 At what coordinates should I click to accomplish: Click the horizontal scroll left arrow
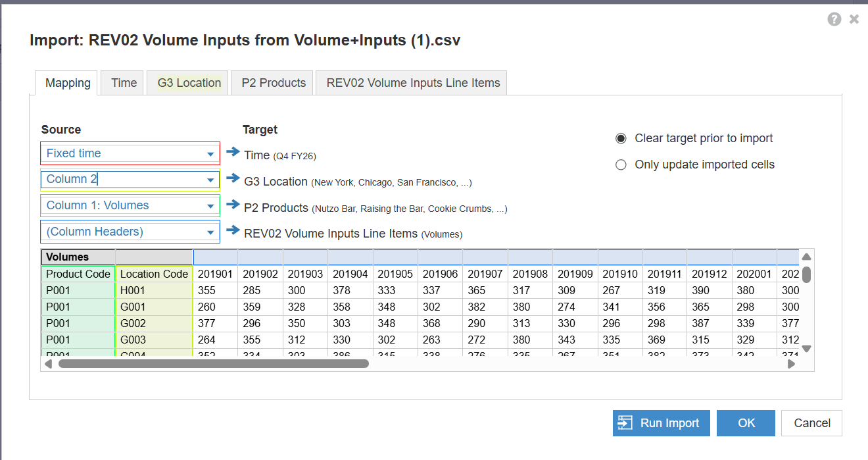[x=48, y=363]
